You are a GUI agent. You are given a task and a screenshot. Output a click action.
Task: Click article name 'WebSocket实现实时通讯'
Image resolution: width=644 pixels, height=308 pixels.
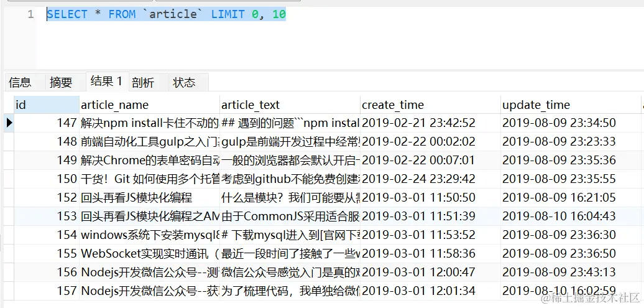click(149, 253)
